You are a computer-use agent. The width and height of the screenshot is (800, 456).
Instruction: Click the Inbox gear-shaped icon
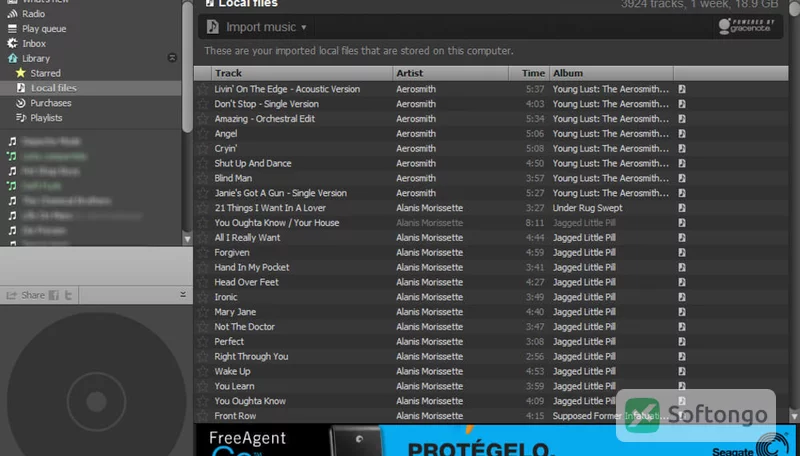(12, 43)
